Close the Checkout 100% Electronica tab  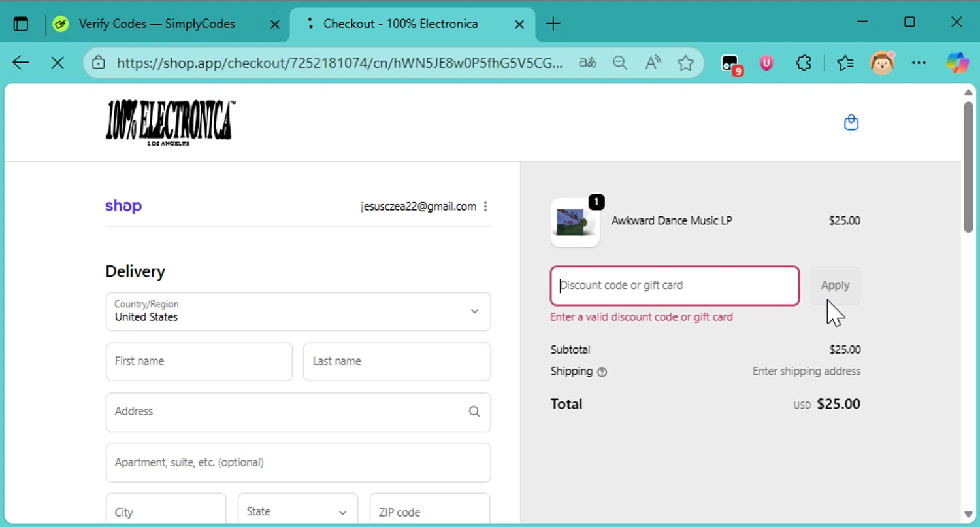[519, 24]
